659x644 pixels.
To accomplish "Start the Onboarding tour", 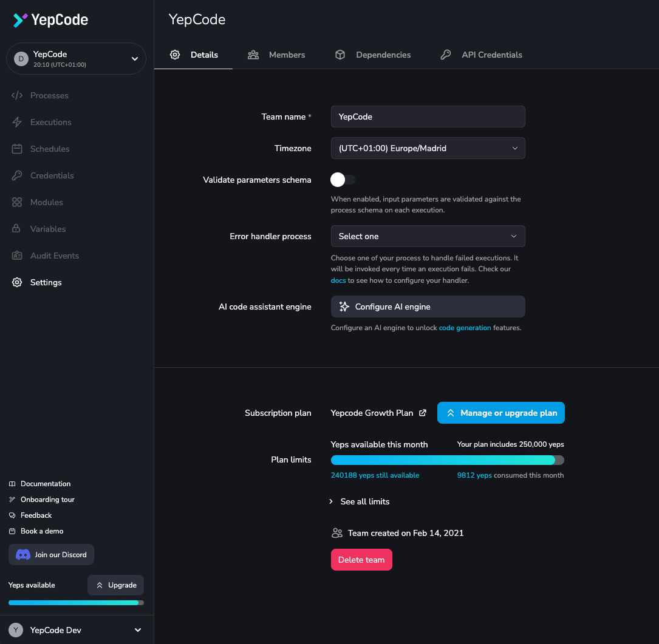I will coord(47,500).
